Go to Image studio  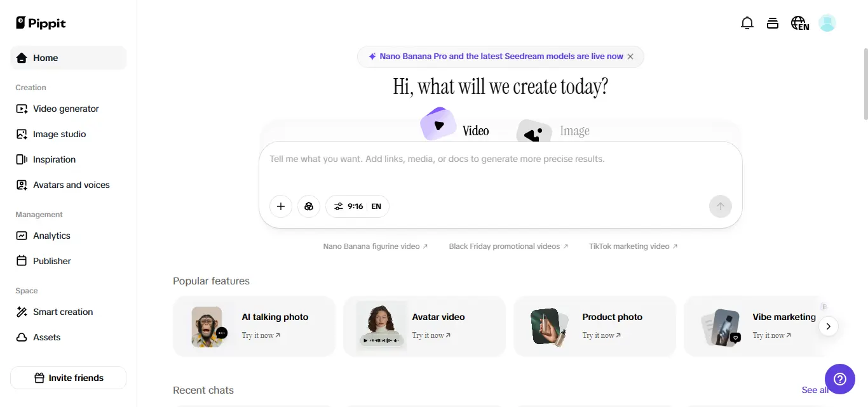59,134
